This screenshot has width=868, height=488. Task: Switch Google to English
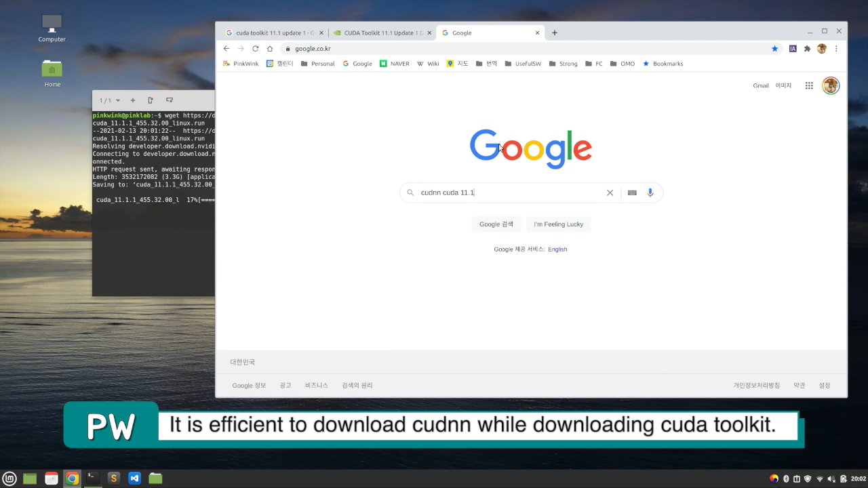point(557,249)
